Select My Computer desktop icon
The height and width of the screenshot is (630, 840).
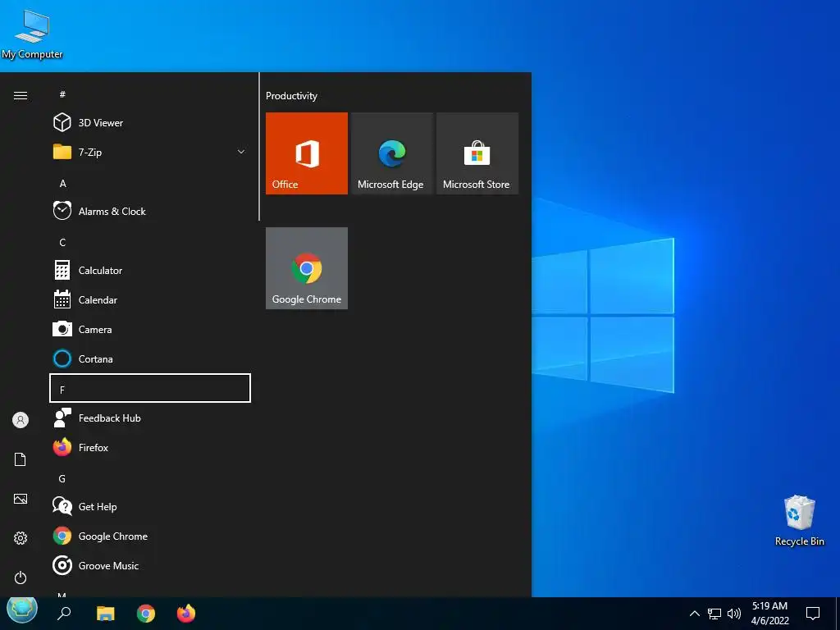(x=32, y=34)
